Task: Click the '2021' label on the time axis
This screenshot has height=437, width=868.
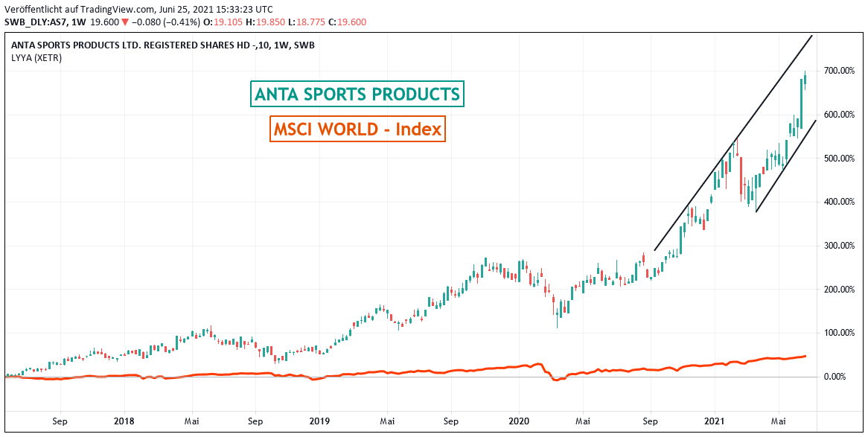Action: [714, 421]
